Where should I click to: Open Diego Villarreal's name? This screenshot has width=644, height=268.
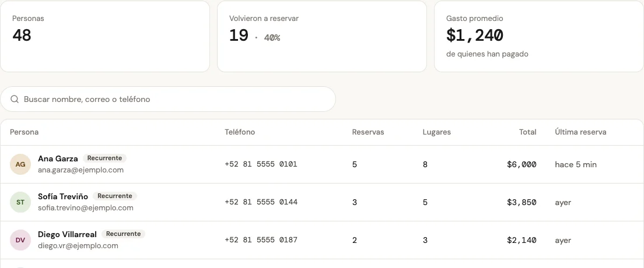(x=67, y=234)
